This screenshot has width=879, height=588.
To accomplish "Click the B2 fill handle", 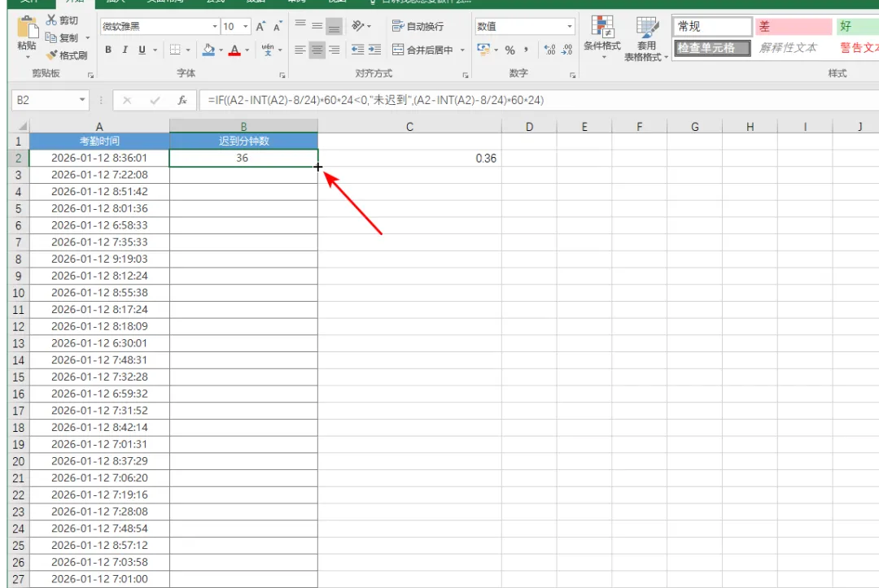I will coord(318,167).
